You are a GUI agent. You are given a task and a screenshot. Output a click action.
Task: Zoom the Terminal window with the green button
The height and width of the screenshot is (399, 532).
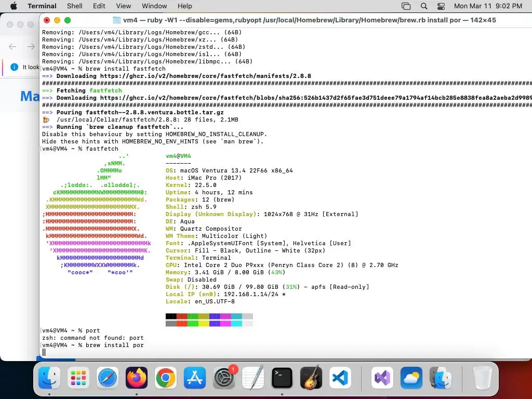pyautogui.click(x=68, y=20)
